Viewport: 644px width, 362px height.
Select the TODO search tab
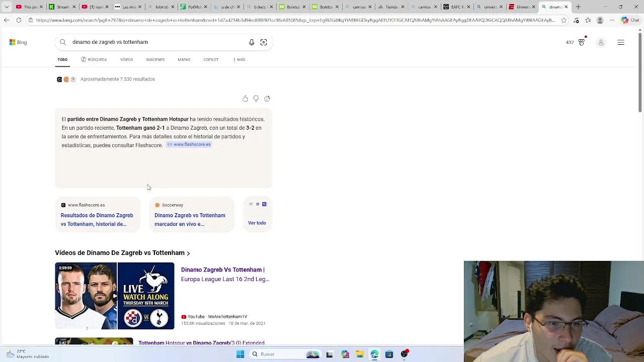pos(62,59)
